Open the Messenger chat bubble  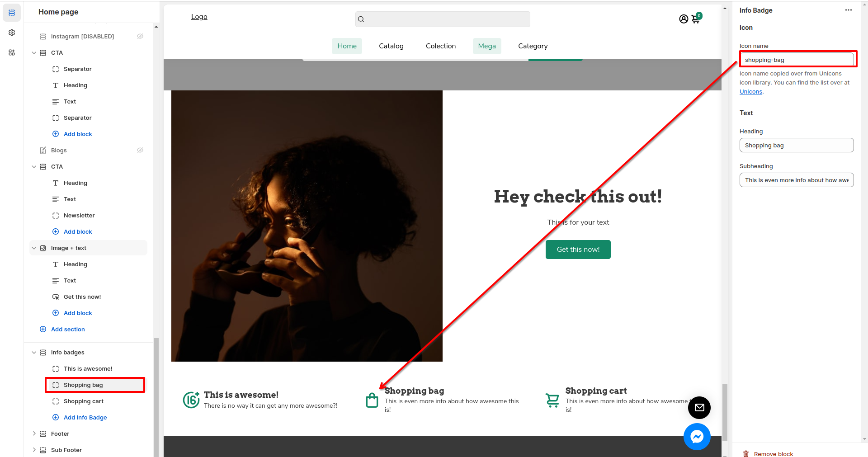point(697,437)
